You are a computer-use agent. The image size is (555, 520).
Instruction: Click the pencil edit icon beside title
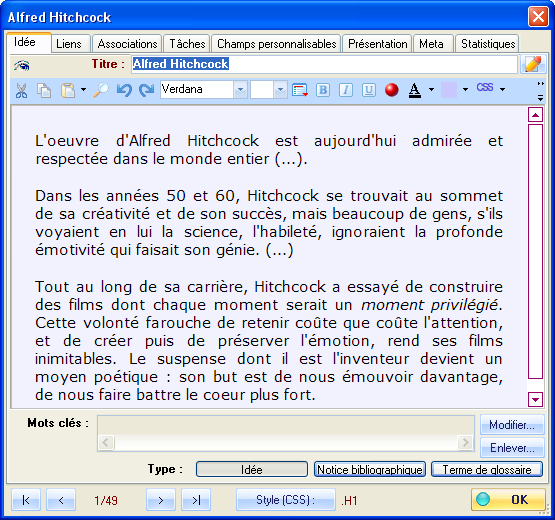[x=533, y=64]
